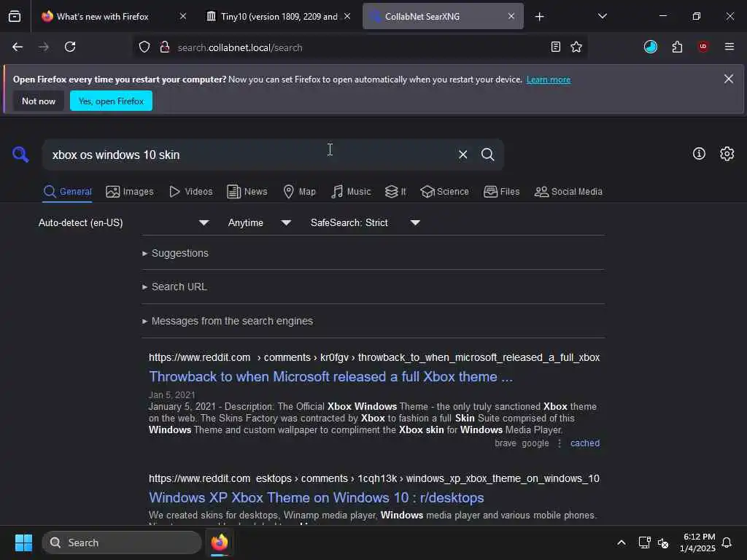Click the Firefox taskbar icon
This screenshot has width=747, height=560.
tap(220, 542)
